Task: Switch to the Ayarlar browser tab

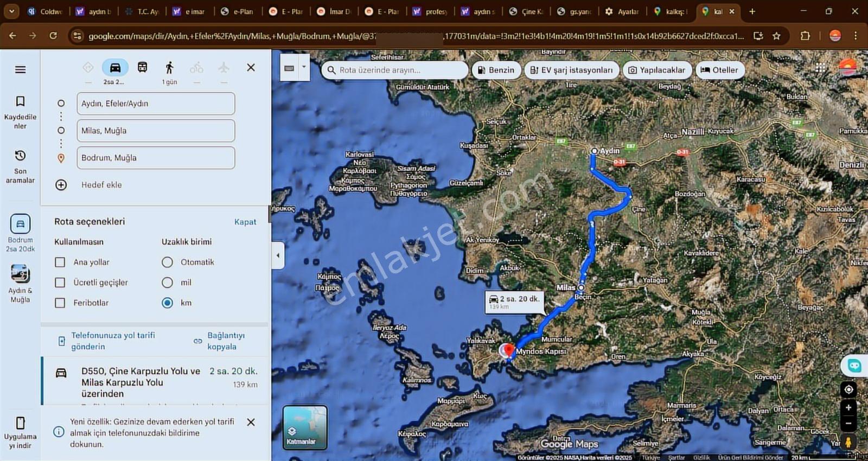Action: pyautogui.click(x=622, y=11)
